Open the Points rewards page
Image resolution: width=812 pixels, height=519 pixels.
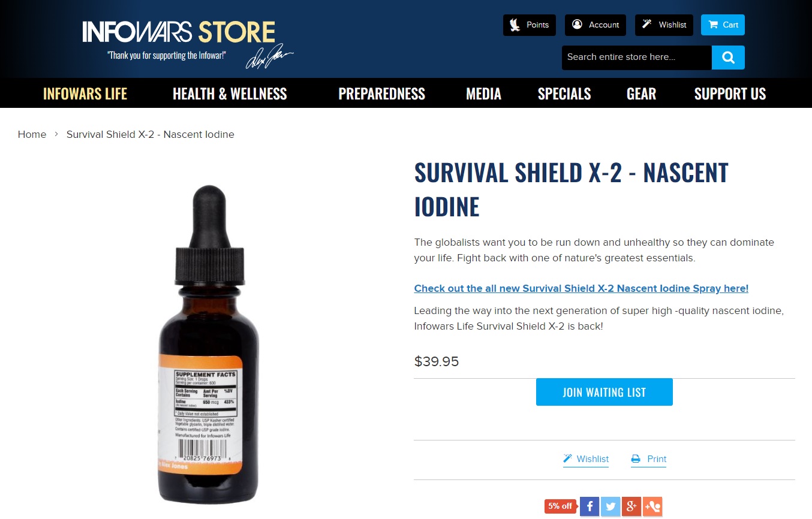tap(530, 25)
